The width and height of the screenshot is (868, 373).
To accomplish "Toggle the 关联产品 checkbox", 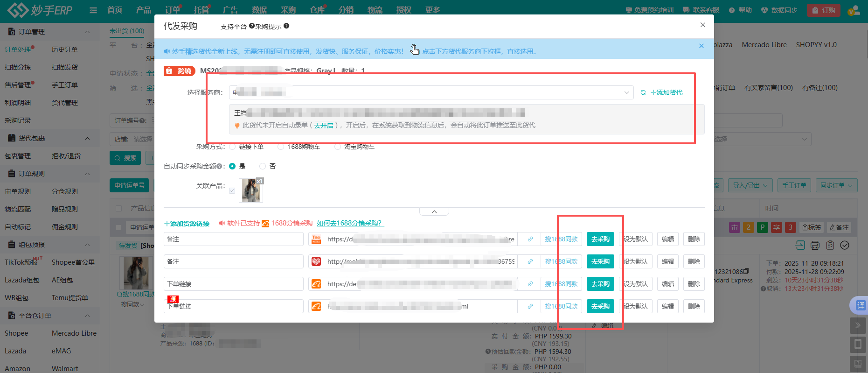I will point(232,190).
